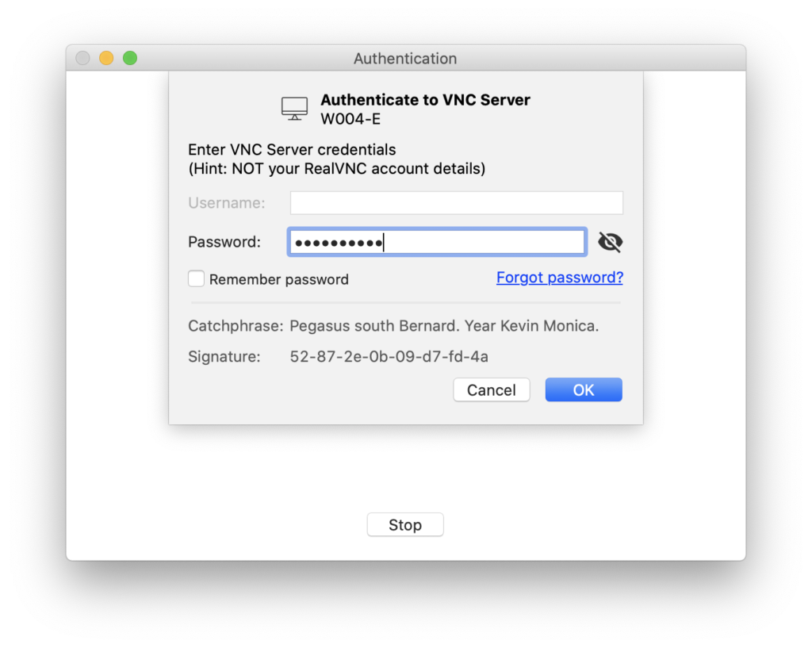Stop the connection with the Stop button
Screen dimensions: 812x648
point(404,525)
